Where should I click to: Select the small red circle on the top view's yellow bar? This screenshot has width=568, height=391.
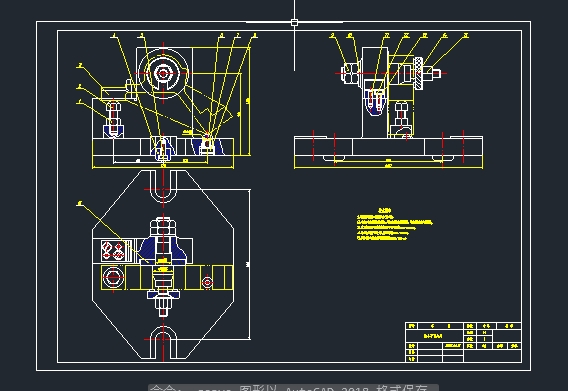[x=207, y=282]
